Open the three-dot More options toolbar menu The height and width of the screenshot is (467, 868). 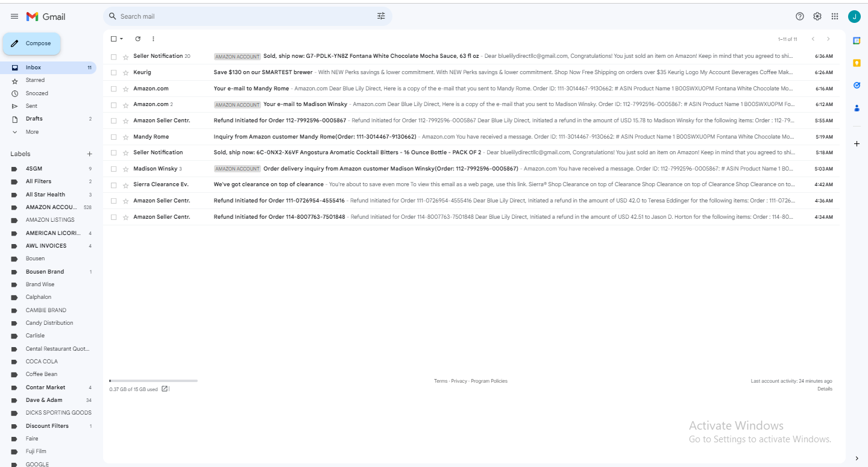[153, 39]
